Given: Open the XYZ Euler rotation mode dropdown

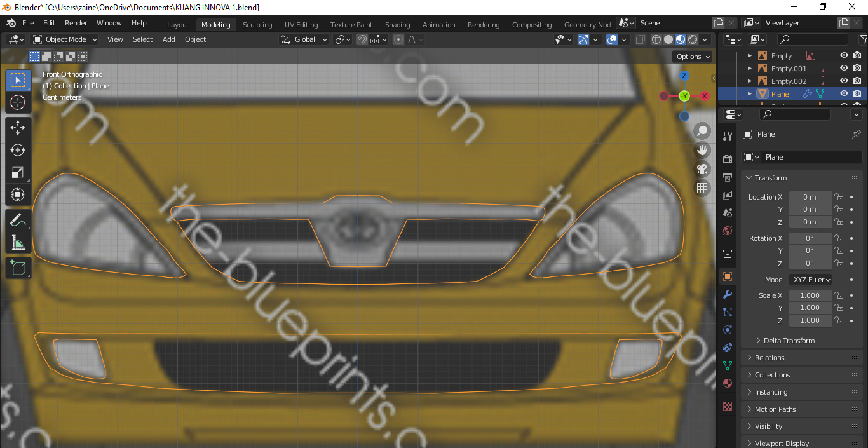Looking at the screenshot, I should (x=811, y=280).
